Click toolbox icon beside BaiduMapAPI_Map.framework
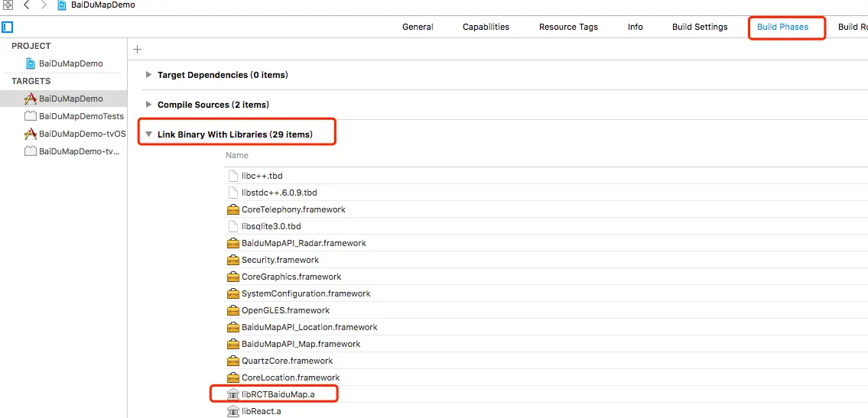868x418 pixels. (x=232, y=344)
